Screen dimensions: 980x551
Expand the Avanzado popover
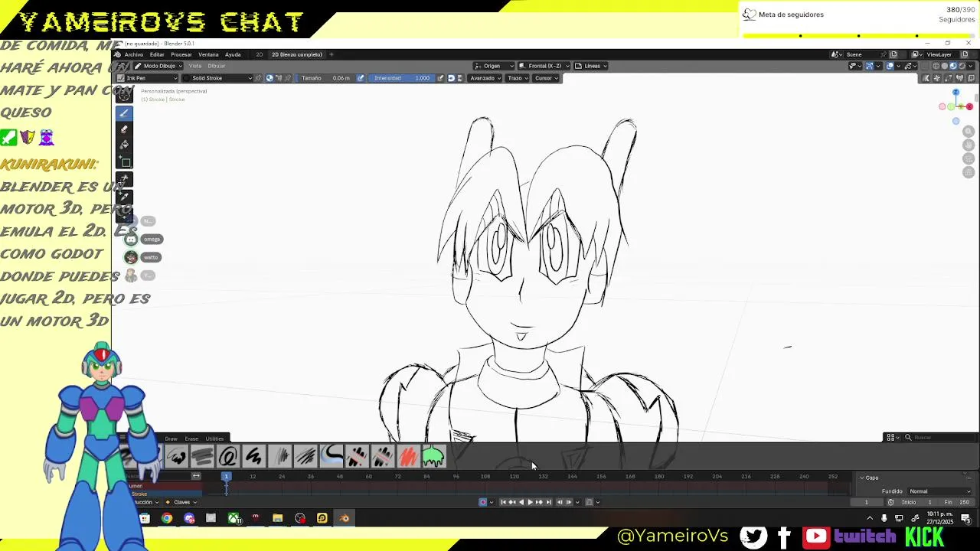(485, 78)
